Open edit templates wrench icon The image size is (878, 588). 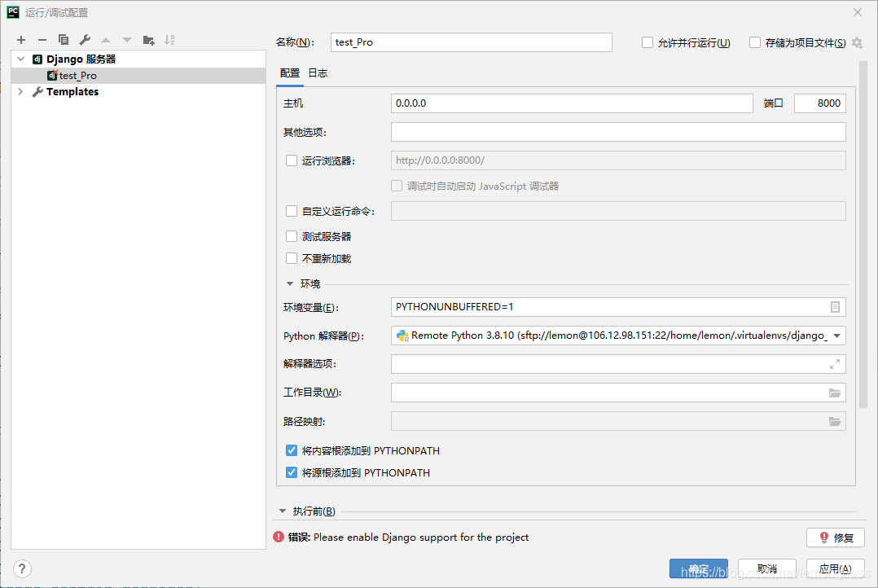pos(85,40)
